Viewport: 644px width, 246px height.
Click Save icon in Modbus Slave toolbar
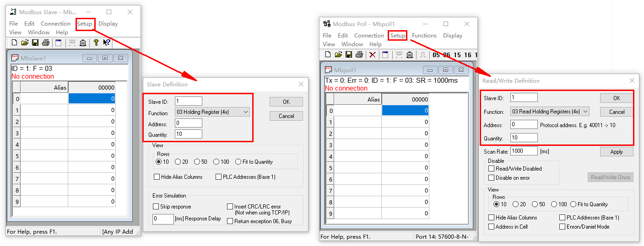click(x=35, y=43)
